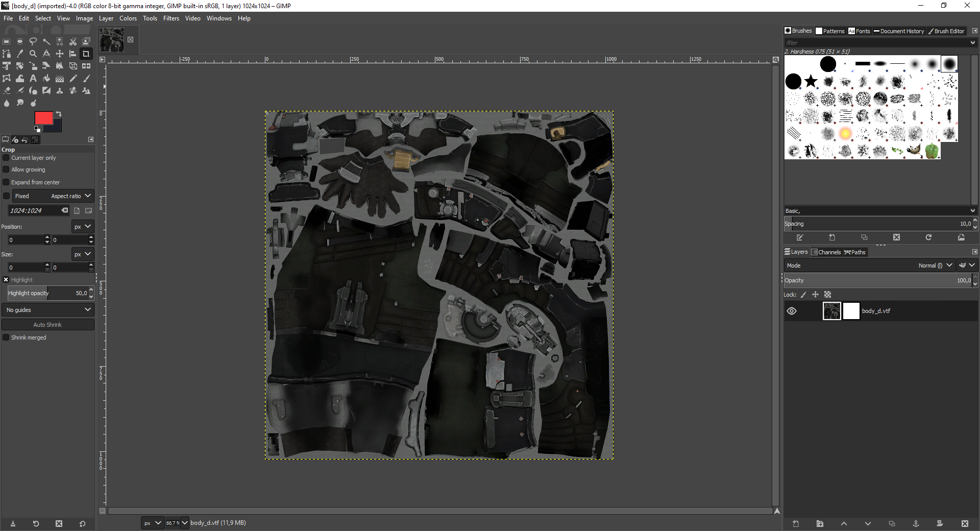Select the Bucket Fill tool
This screenshot has height=531, width=980.
coord(46,78)
